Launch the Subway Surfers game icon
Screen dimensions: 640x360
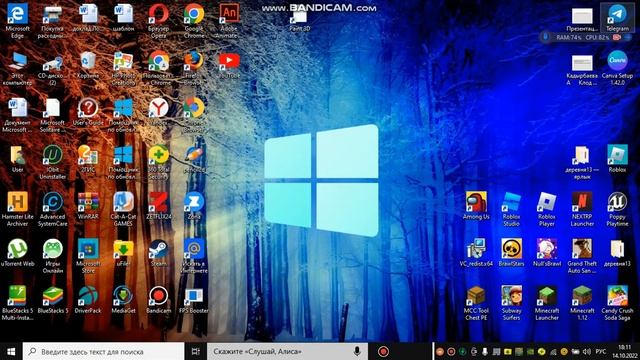click(x=511, y=296)
